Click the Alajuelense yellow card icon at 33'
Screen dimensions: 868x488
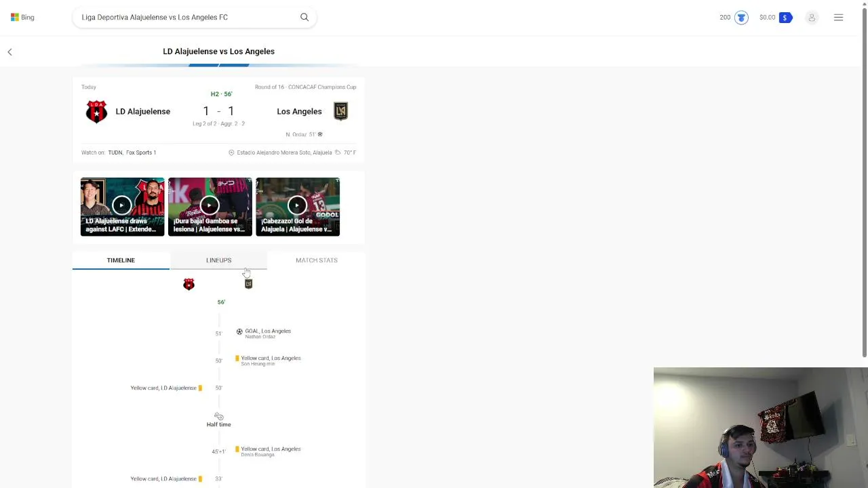tap(200, 479)
